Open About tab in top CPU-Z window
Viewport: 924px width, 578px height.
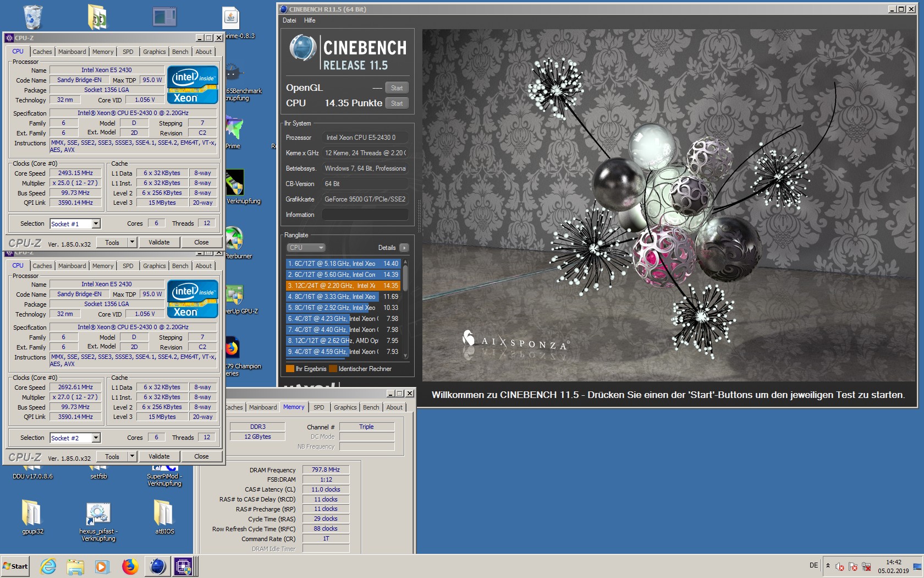(204, 52)
